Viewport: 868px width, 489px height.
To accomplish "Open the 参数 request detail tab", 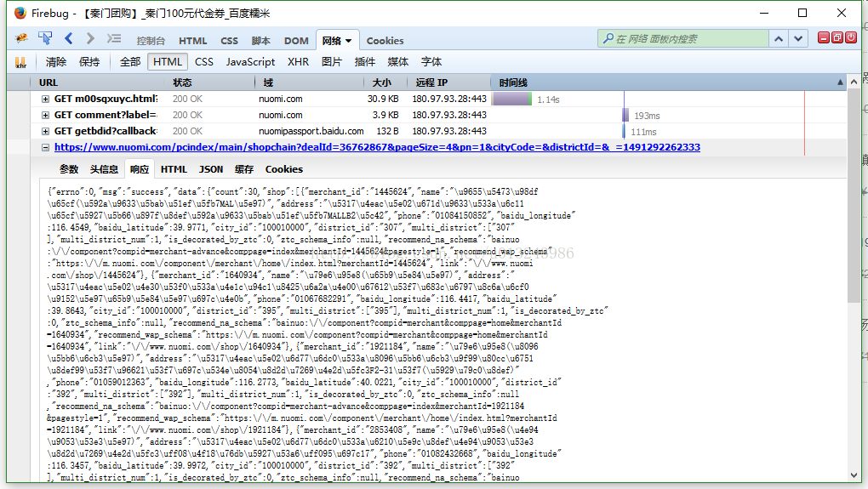I will coord(69,169).
